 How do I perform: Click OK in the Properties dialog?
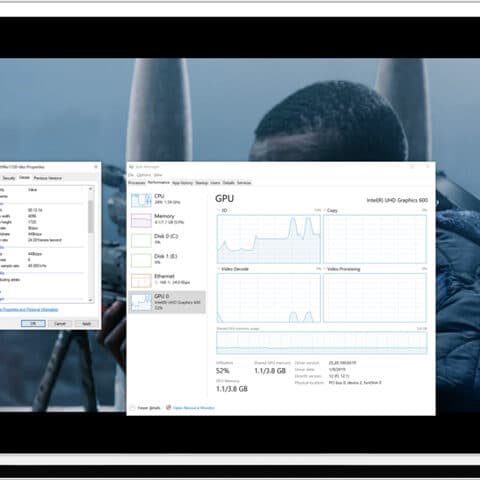[x=33, y=323]
